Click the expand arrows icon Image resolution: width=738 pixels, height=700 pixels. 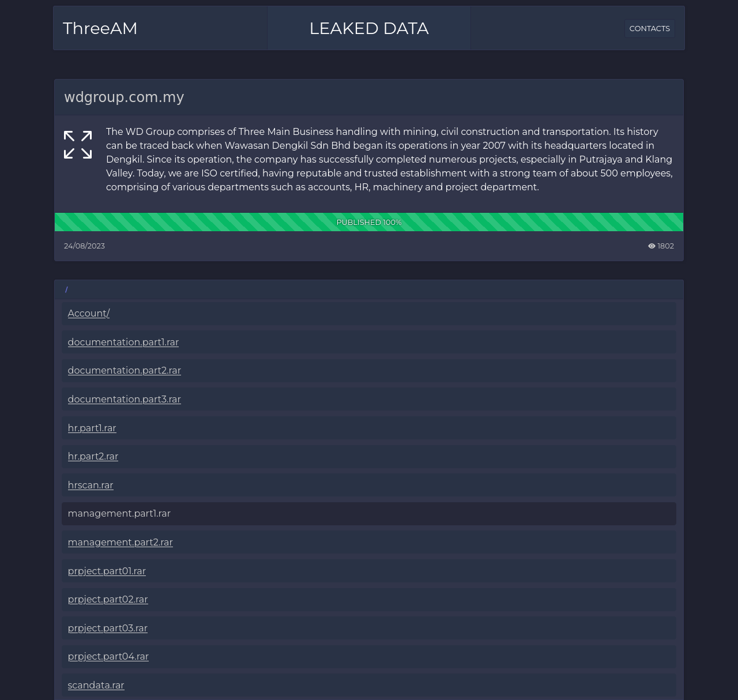pos(78,145)
